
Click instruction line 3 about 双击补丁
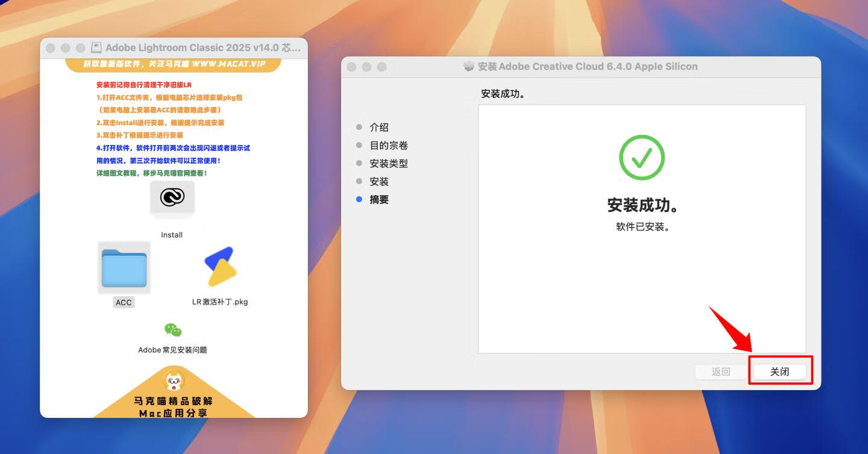click(140, 135)
